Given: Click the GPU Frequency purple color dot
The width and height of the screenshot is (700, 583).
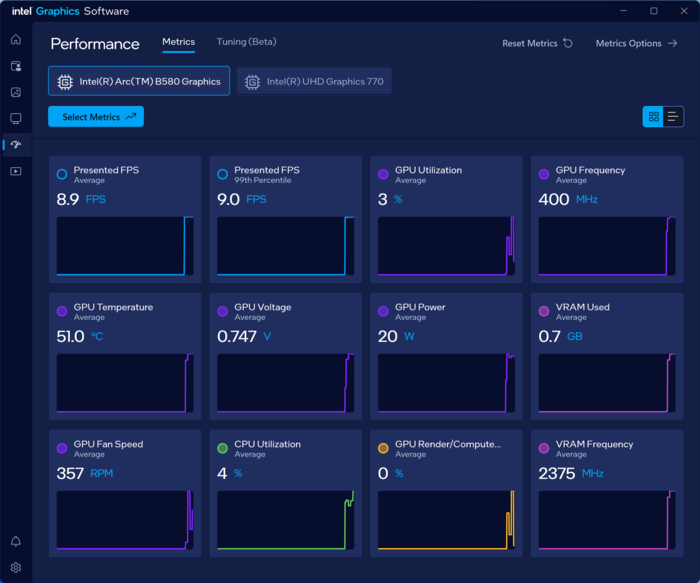Looking at the screenshot, I should tap(544, 175).
